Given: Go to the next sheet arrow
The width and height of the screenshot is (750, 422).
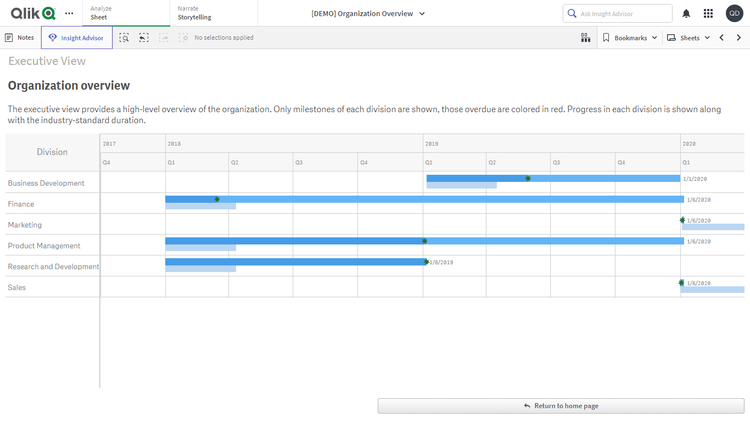Looking at the screenshot, I should pyautogui.click(x=739, y=37).
